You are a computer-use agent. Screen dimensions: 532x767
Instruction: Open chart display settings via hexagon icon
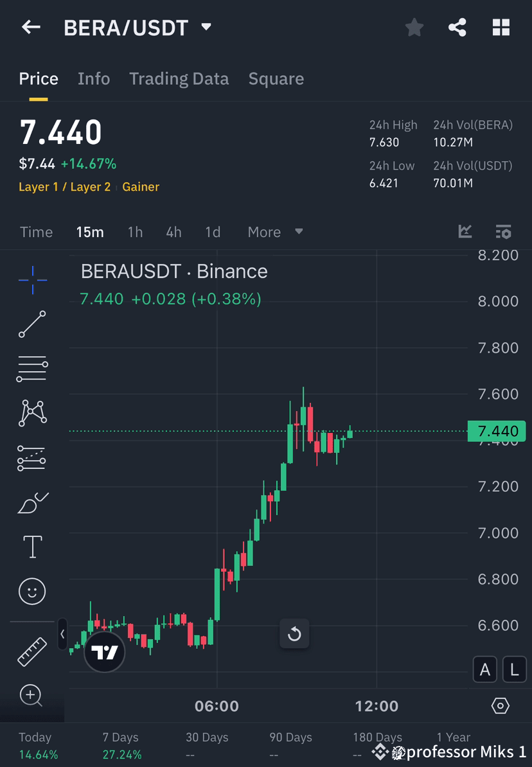[501, 706]
